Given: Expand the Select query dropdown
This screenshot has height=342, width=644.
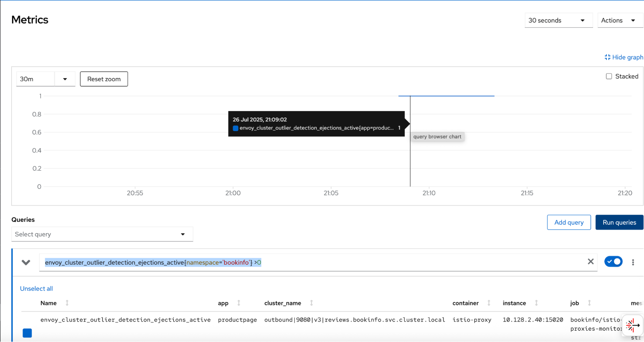Looking at the screenshot, I should [x=102, y=234].
